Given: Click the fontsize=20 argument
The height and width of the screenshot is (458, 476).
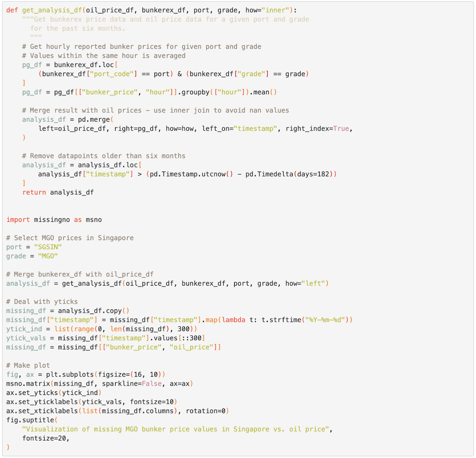Looking at the screenshot, I should (44, 438).
